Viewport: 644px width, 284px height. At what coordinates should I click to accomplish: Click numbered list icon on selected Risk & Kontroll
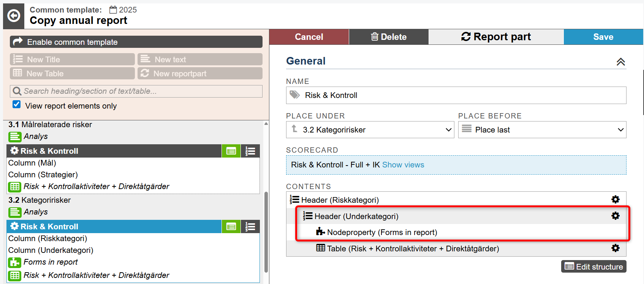(x=250, y=227)
